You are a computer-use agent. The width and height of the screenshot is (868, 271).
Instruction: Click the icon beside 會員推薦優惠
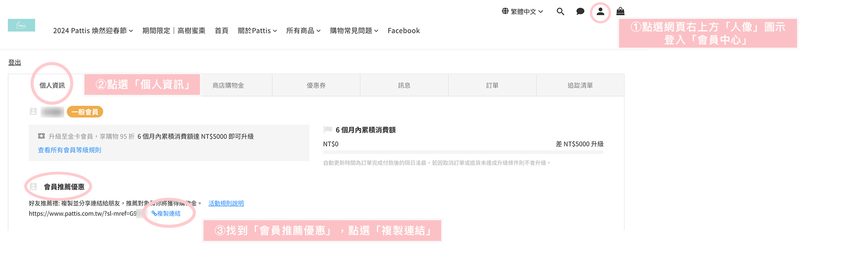(x=33, y=187)
